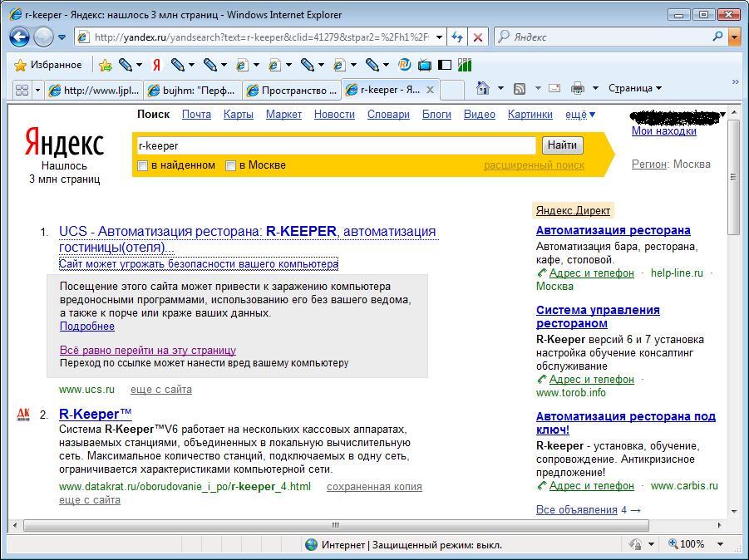Open the Quick Tabs grid icon
Image resolution: width=749 pixels, height=560 pixels.
pyautogui.click(x=22, y=90)
